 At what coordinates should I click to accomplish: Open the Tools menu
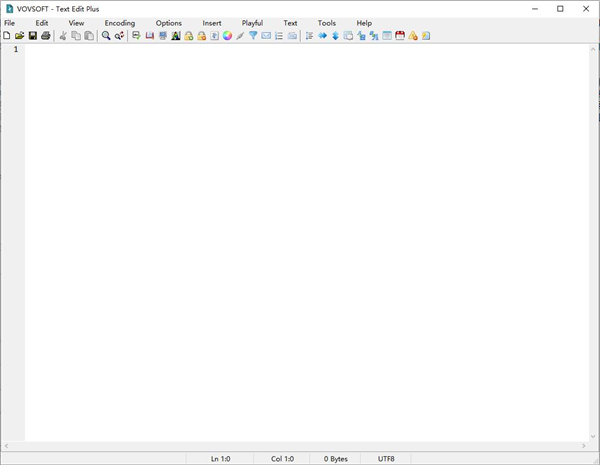point(327,23)
